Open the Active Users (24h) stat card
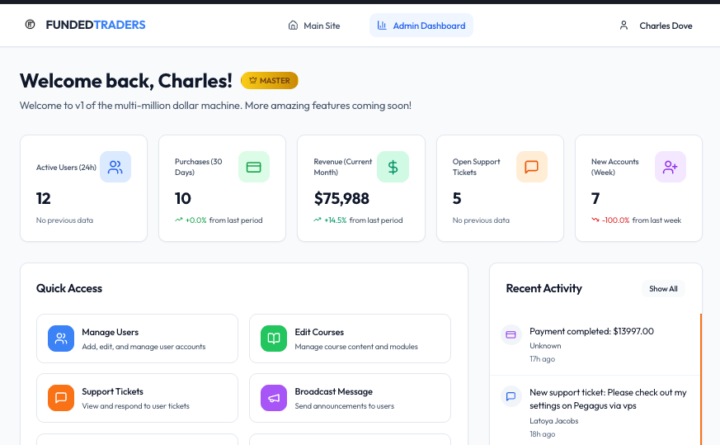 click(x=84, y=188)
